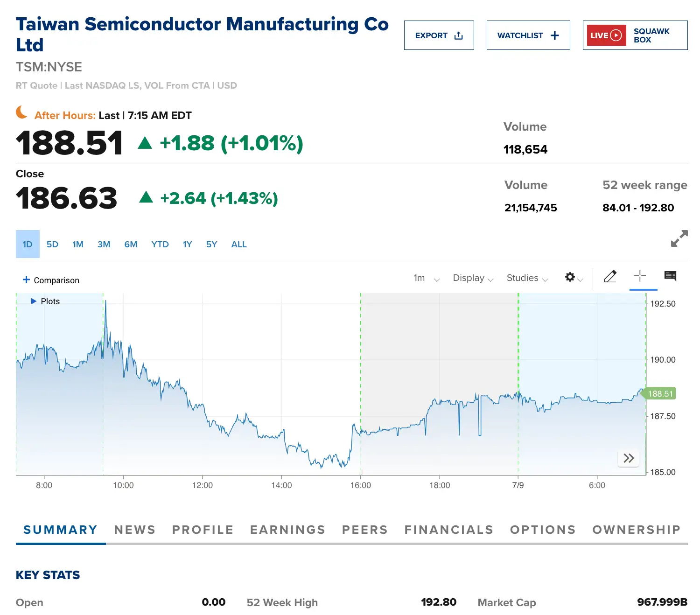Click the closing volume 21,154,745
The image size is (700, 615).
coord(531,208)
